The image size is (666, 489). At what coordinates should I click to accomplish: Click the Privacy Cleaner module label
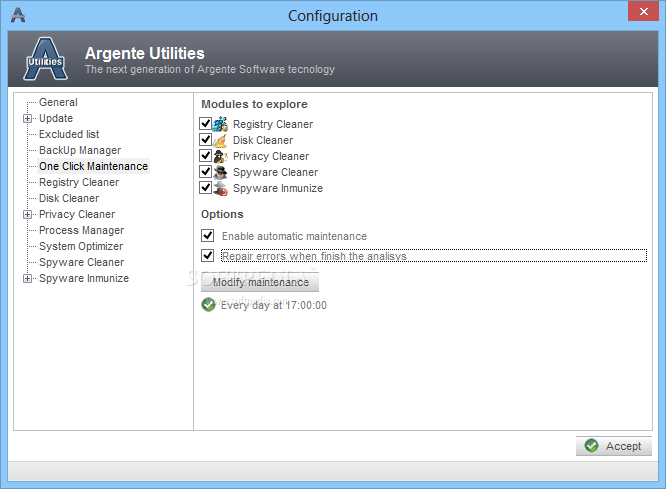271,156
